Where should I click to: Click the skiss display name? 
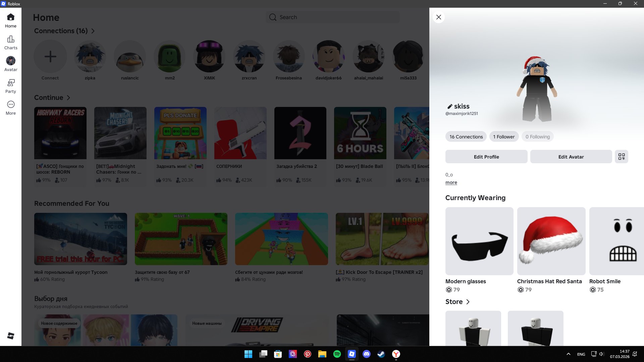462,106
